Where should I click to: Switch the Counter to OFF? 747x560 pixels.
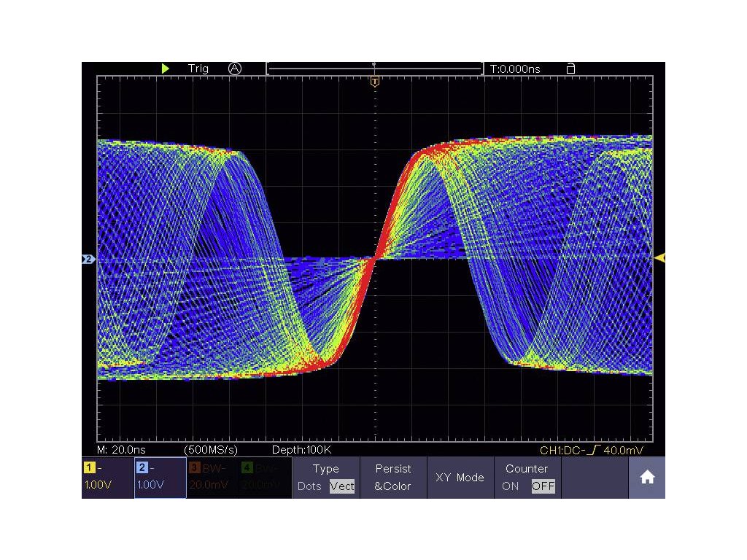click(x=543, y=486)
